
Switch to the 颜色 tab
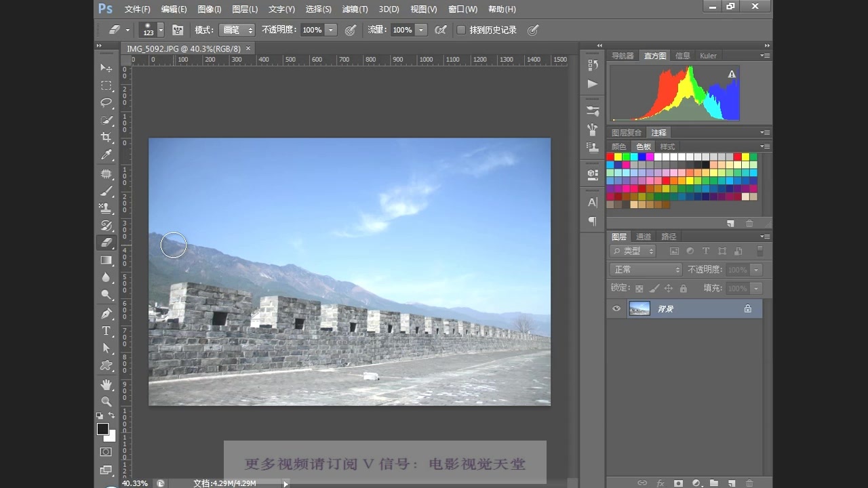(x=618, y=146)
